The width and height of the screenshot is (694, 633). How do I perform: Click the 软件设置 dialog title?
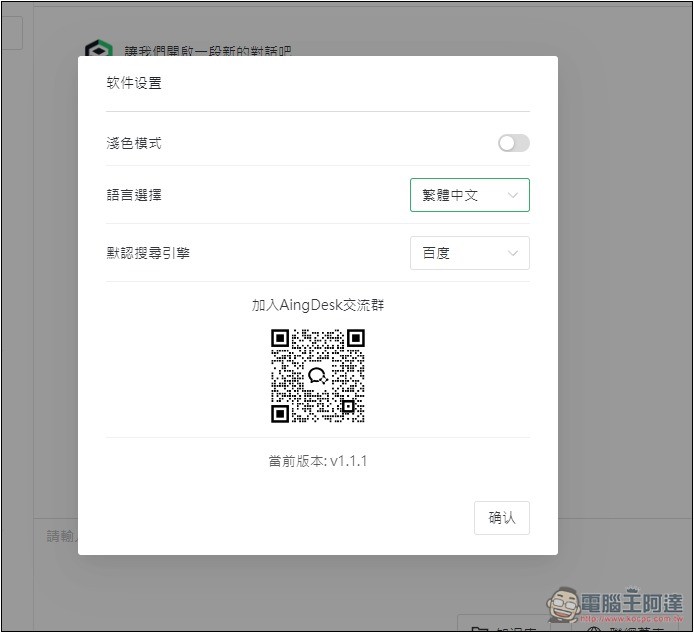134,83
